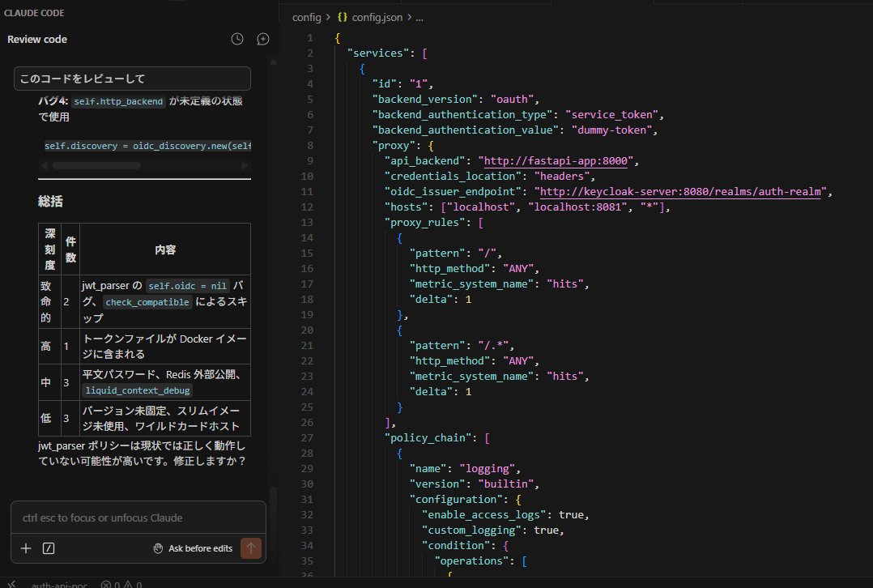Viewport: 873px width, 588px height.
Task: Click the "backend_version" key
Action: (425, 99)
